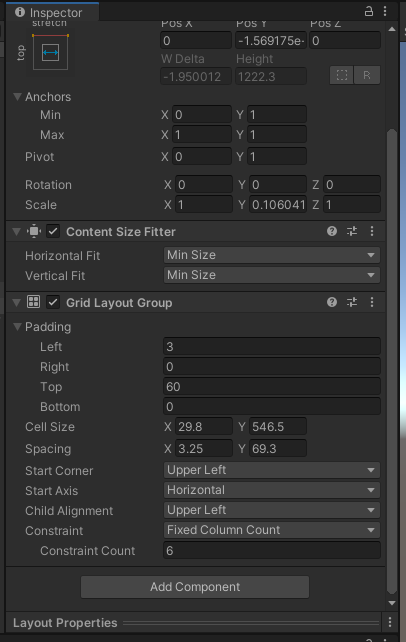Click the Content Size Fitter component icon
The image size is (406, 642).
34,231
